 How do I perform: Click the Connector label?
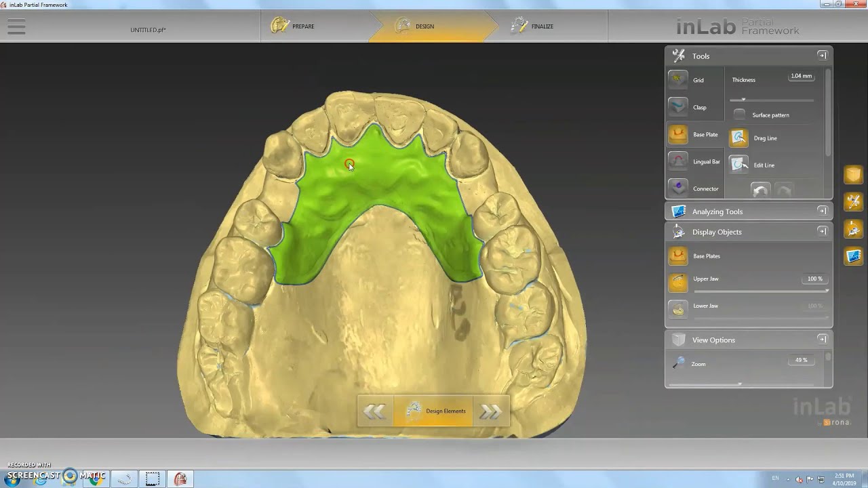(705, 189)
